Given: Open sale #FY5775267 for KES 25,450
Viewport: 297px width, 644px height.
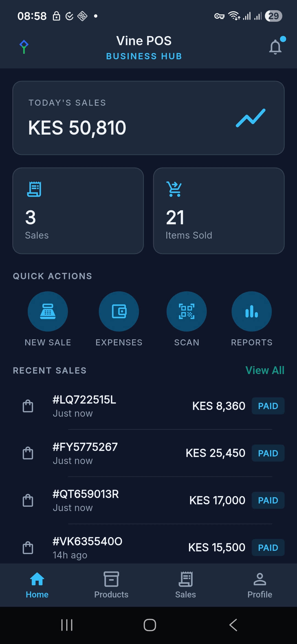Looking at the screenshot, I should tap(148, 453).
